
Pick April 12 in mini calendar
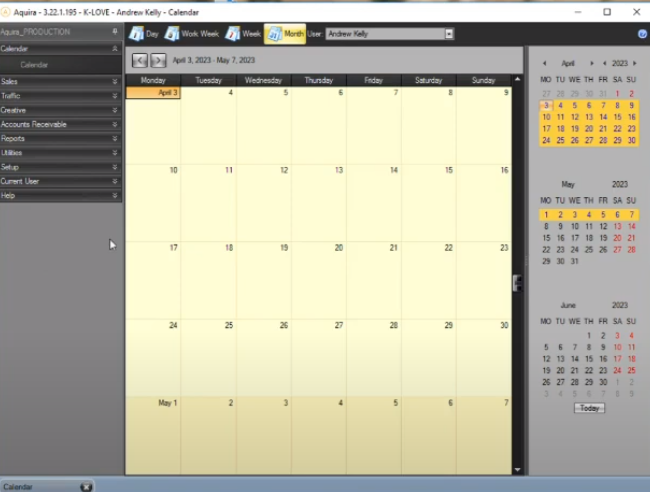[x=575, y=117]
